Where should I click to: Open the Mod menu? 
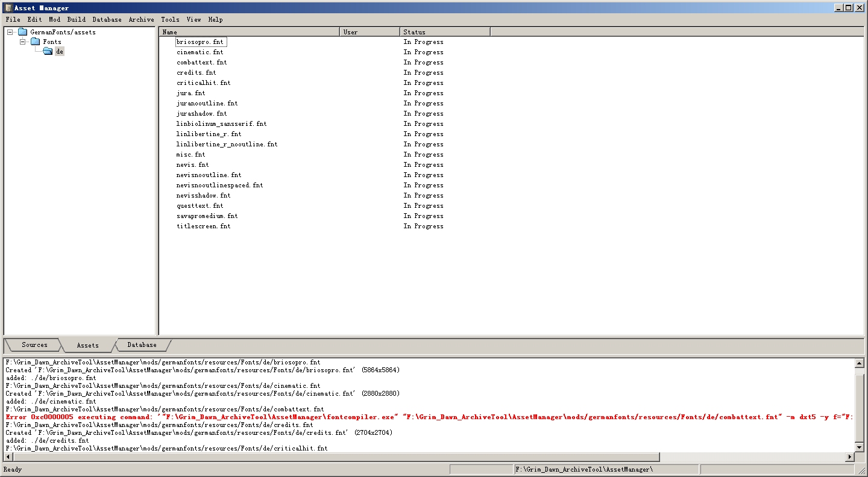pos(55,19)
